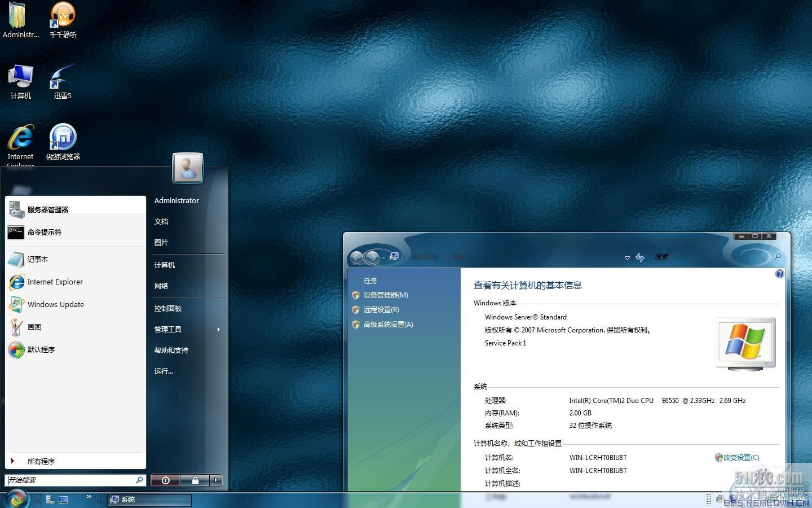Expand 所有程序 in the Start menu
This screenshot has height=508, width=812.
76,461
